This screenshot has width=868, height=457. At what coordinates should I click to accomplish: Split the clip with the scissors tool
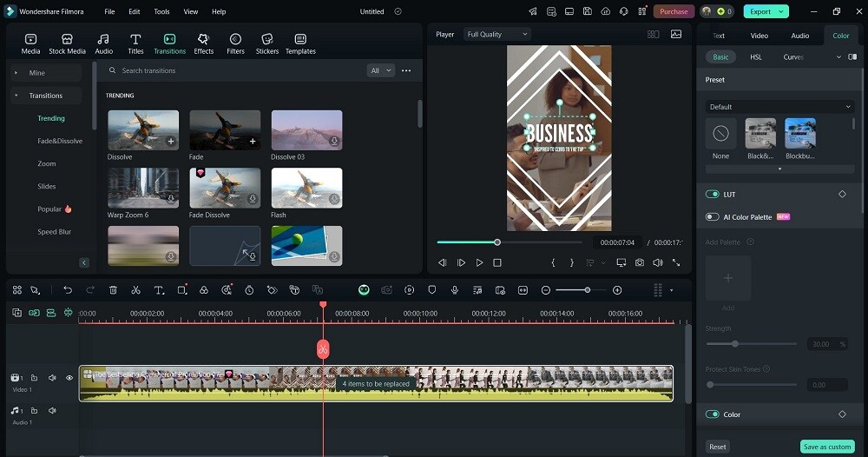[135, 289]
